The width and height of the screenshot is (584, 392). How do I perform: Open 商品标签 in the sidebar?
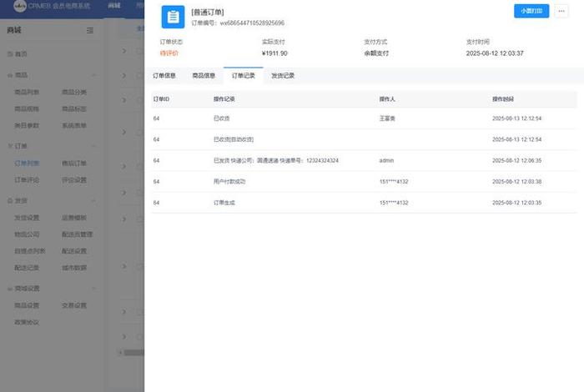tap(74, 109)
